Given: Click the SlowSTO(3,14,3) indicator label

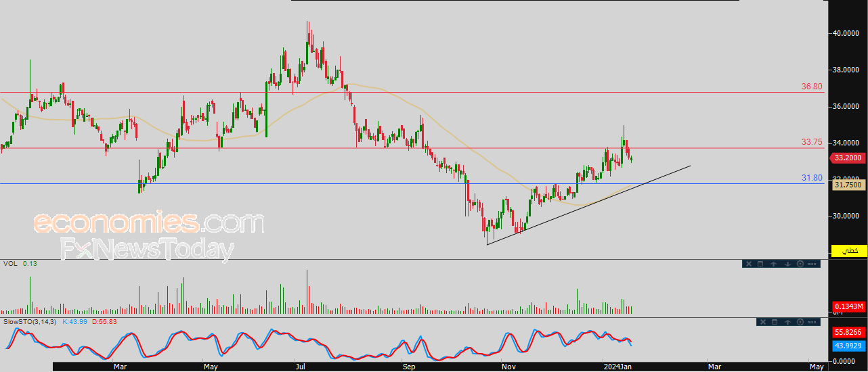Looking at the screenshot, I should (30, 321).
